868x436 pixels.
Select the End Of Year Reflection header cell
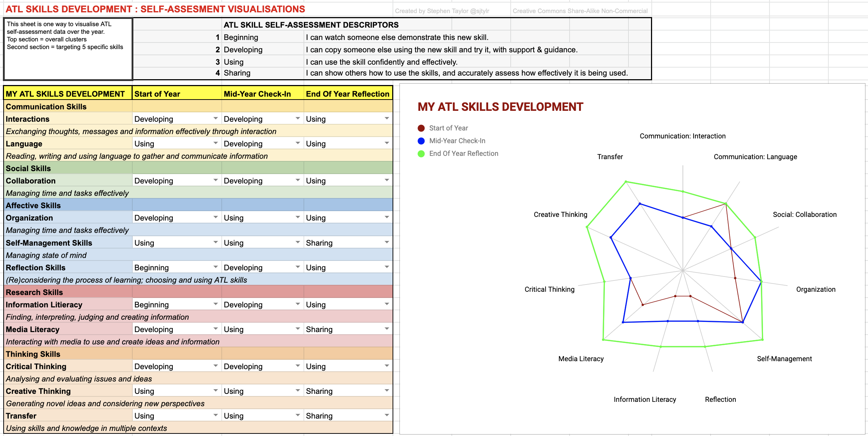coord(347,94)
